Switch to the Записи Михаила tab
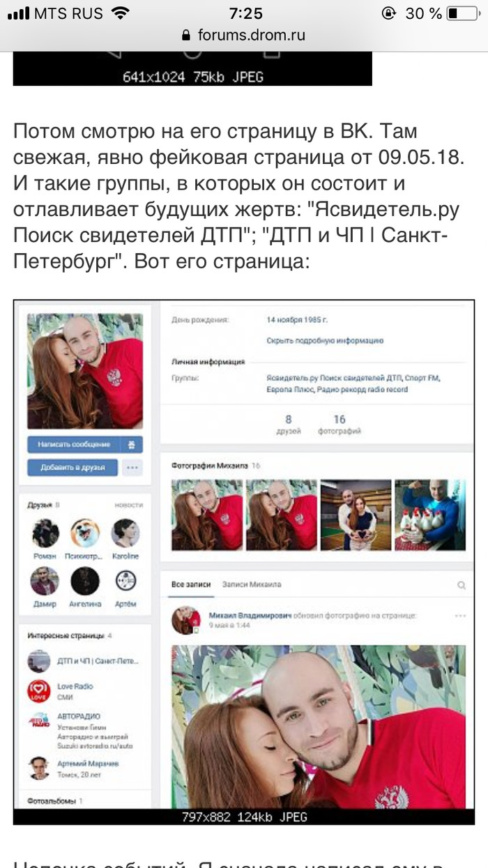This screenshot has height=868, width=488. coord(252,585)
